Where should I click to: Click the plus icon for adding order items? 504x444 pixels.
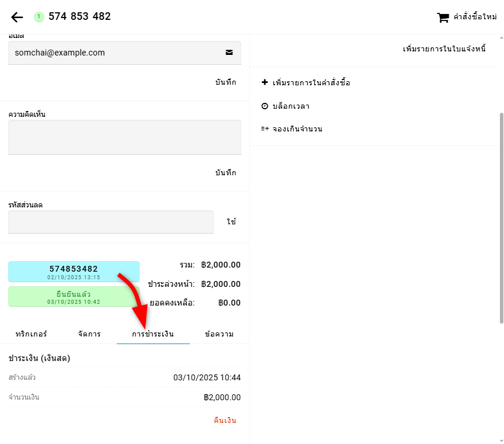coord(265,82)
